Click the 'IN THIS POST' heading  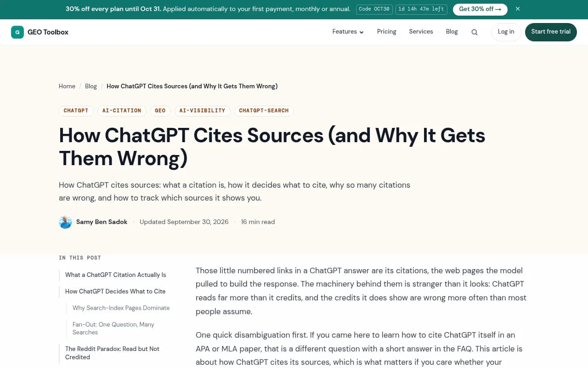point(80,258)
